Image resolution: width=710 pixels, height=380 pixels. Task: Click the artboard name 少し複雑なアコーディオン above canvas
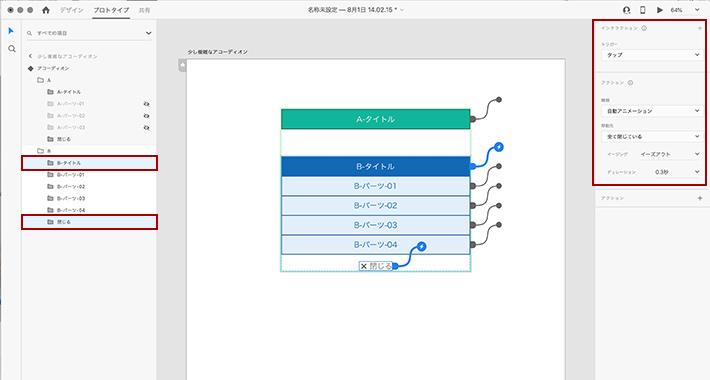(218, 52)
